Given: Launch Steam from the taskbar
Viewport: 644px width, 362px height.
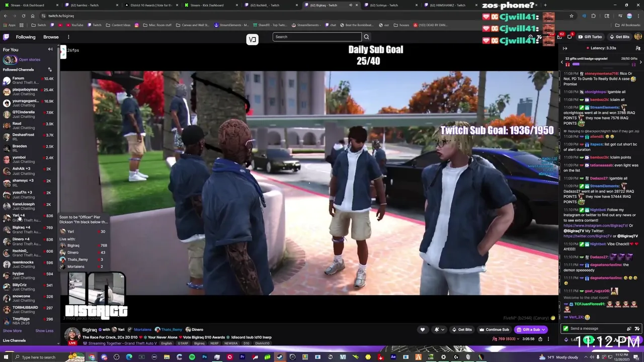Looking at the screenshot, I should point(280,357).
